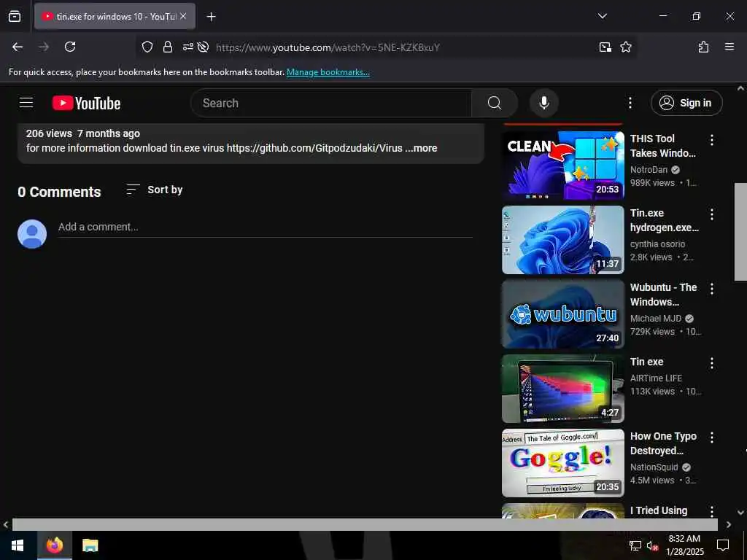The width and height of the screenshot is (747, 560).
Task: Open the YouTube settings three-dot menu
Action: [630, 103]
